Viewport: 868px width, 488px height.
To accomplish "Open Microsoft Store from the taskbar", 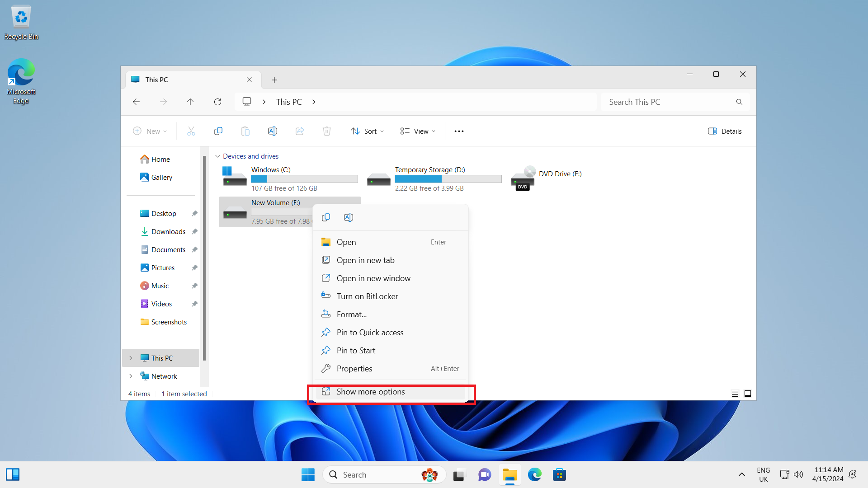I will (559, 474).
